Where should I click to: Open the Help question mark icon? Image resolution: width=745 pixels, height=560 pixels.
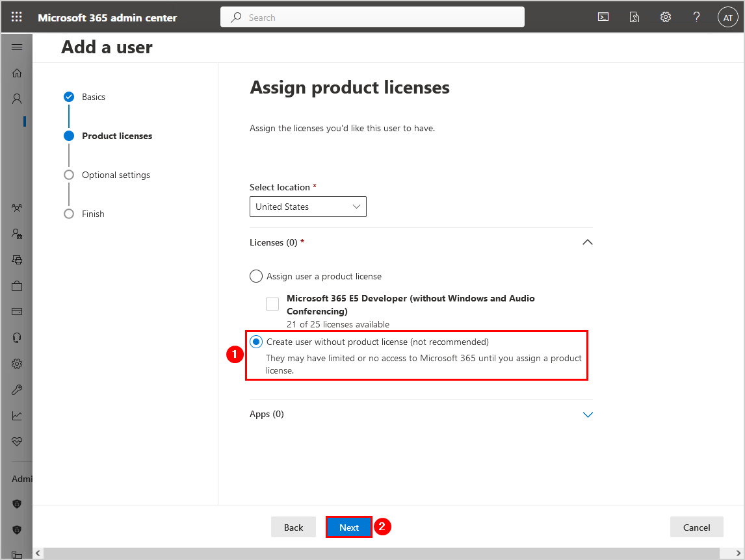pyautogui.click(x=696, y=18)
